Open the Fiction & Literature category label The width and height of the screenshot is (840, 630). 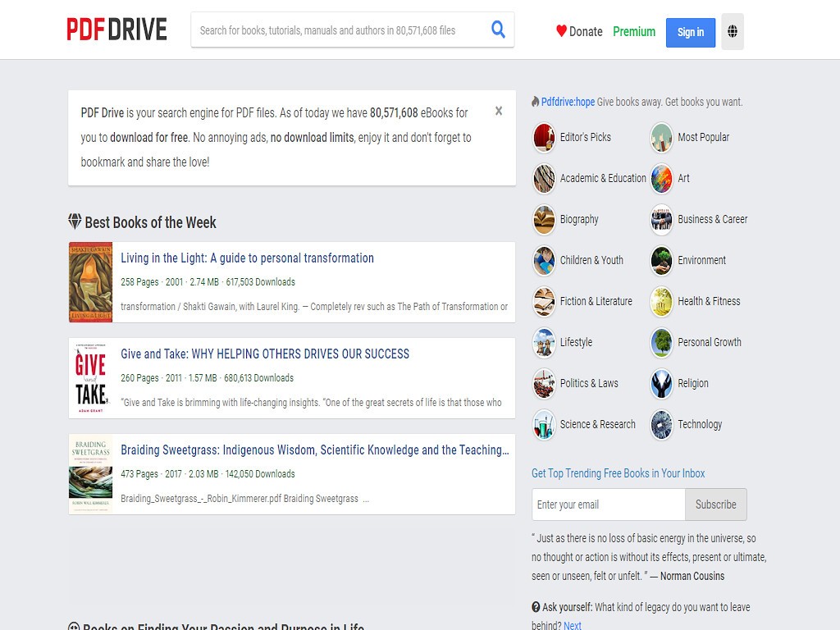pos(596,302)
